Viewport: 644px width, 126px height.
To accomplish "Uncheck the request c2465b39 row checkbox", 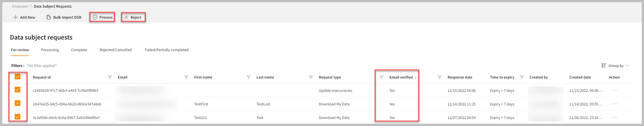I will [18, 90].
